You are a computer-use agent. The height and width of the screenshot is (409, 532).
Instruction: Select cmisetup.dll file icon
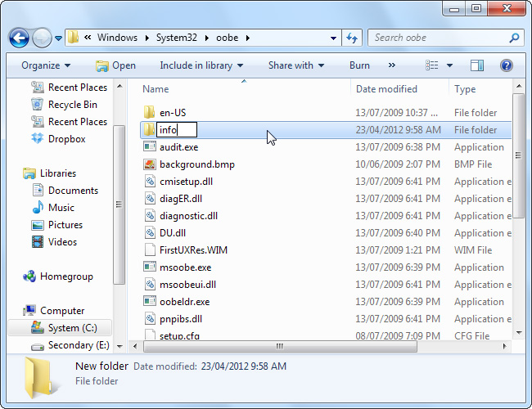(150, 181)
